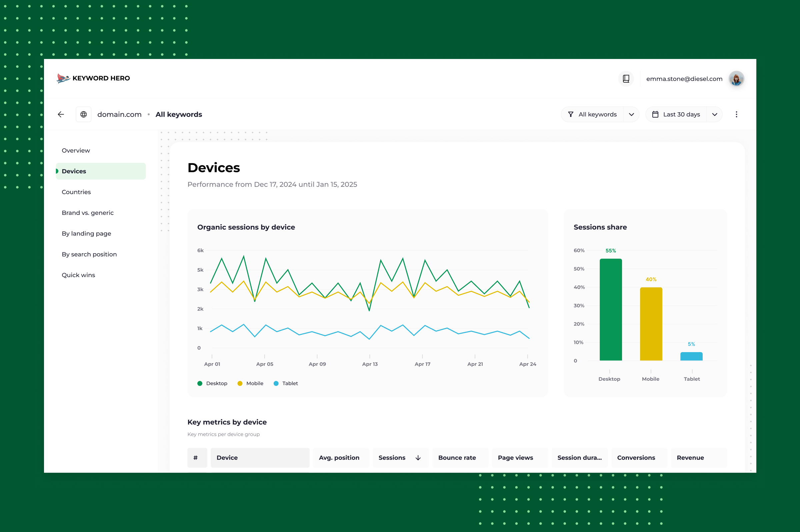Open By search position report

[x=89, y=254]
